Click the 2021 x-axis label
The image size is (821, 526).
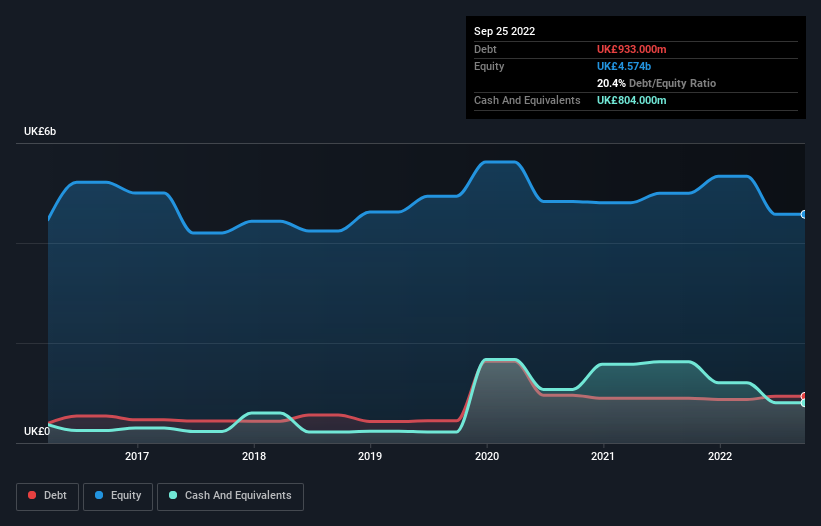[603, 456]
